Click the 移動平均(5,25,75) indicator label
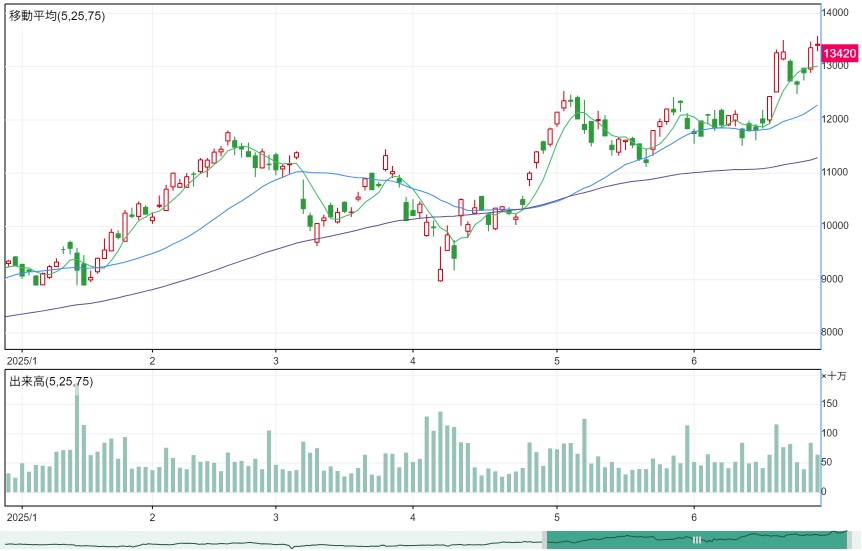 (x=57, y=16)
